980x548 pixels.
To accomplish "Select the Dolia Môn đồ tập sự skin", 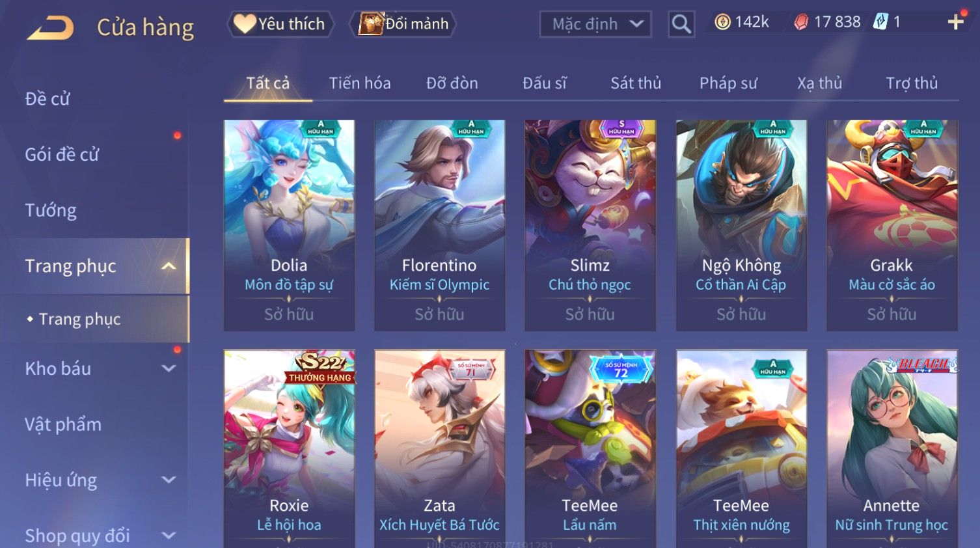I will click(x=289, y=225).
